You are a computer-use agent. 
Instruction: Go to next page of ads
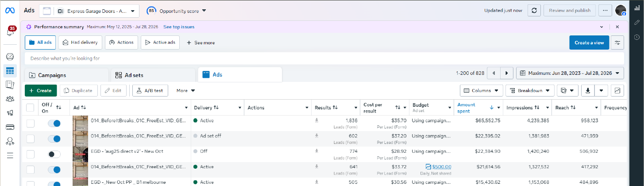point(507,73)
